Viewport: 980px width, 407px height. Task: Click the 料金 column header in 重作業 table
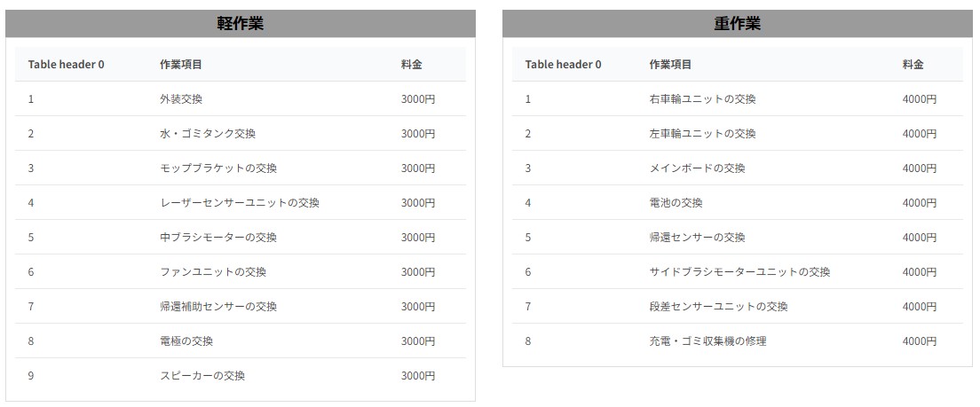[913, 65]
